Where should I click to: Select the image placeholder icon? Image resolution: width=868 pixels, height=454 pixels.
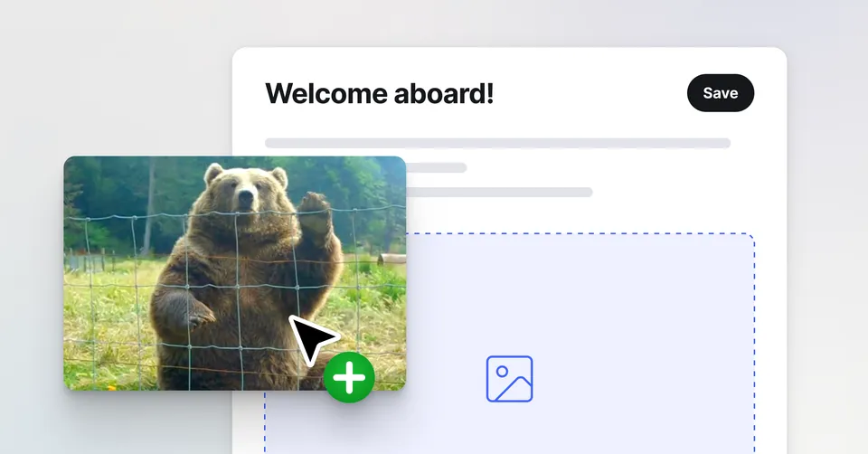pos(509,379)
